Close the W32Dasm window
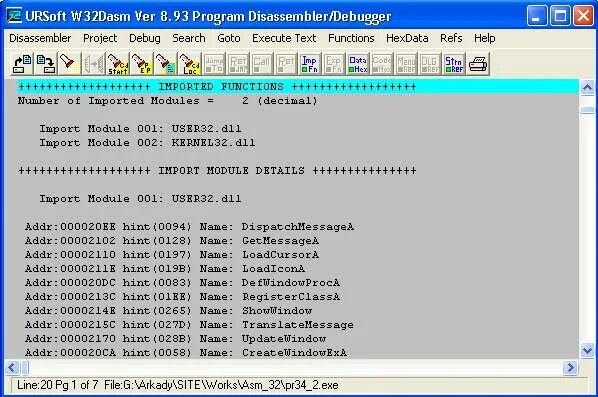598x397 pixels. point(584,16)
